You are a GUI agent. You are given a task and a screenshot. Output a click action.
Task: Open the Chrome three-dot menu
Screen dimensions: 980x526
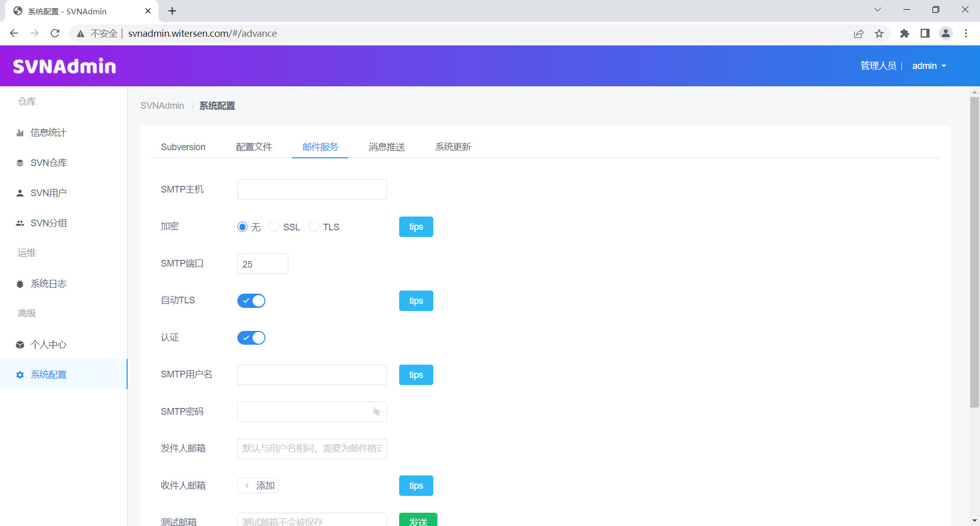tap(966, 33)
